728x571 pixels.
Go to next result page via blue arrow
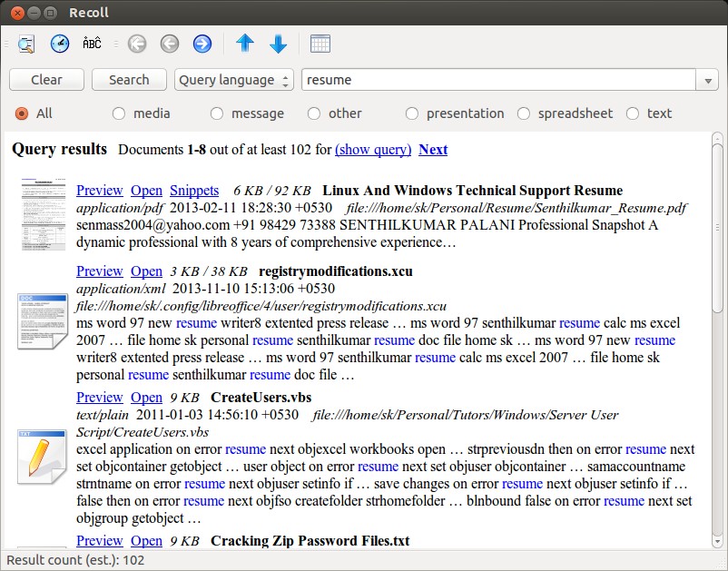[x=202, y=43]
